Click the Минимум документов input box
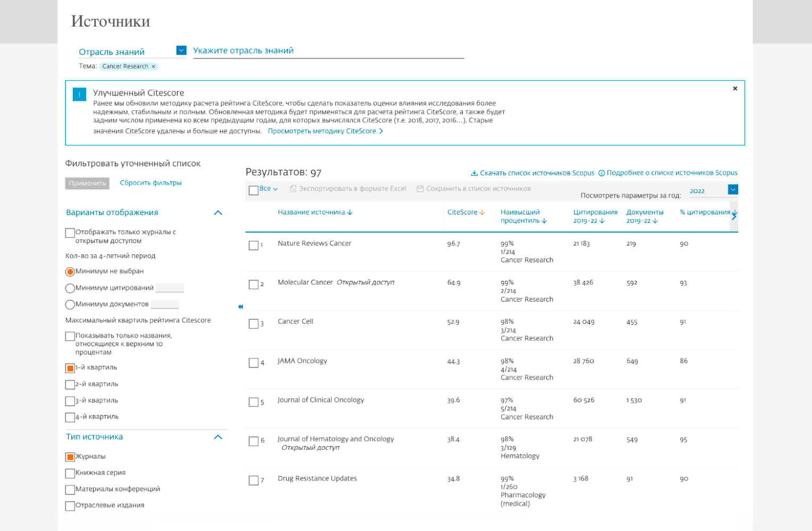Viewport: 812px width, 531px height. pos(165,304)
